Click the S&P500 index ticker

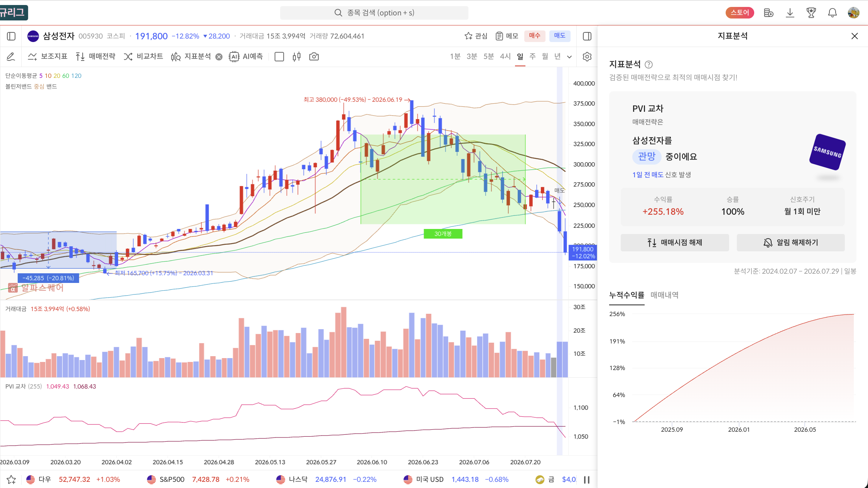click(x=198, y=480)
